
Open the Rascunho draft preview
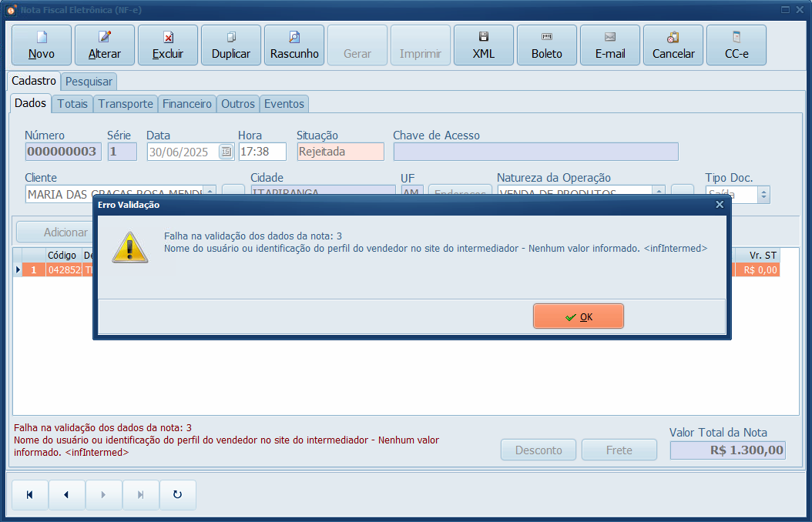(x=294, y=45)
